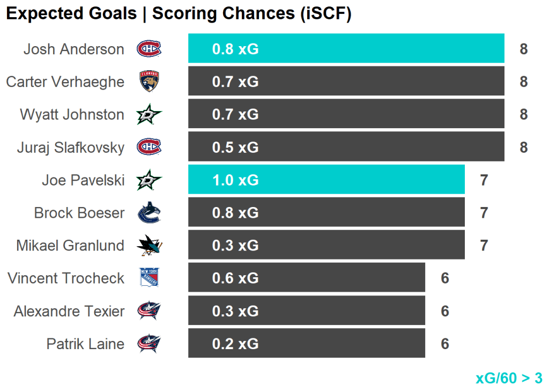Click the Florida Panthers logo beside Carter Verhaeghe
Viewport: 549px width, 392px height.
tap(149, 82)
